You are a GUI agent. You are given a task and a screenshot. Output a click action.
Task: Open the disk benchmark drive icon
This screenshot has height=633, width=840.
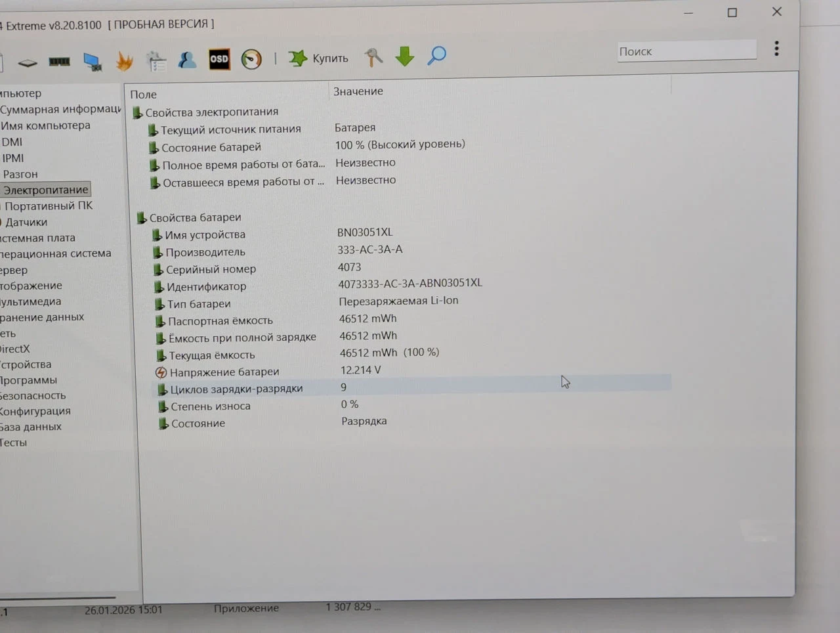coord(27,62)
